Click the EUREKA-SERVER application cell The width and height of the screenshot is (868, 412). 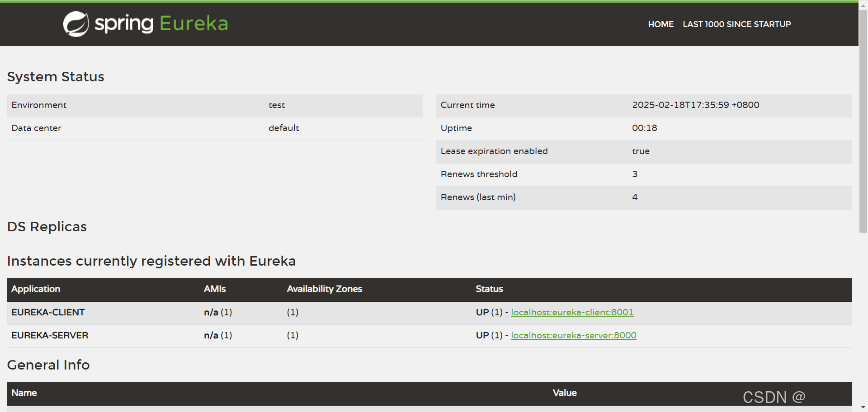[50, 336]
